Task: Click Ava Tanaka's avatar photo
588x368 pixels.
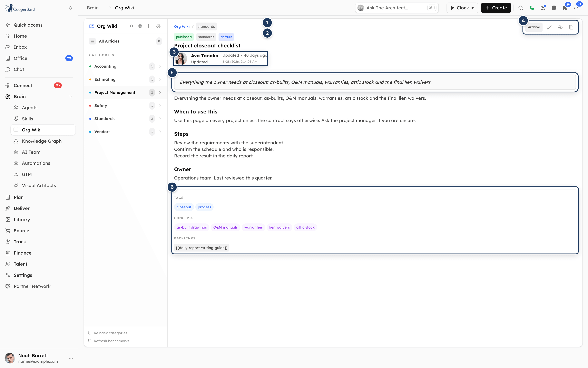Action: pyautogui.click(x=181, y=59)
